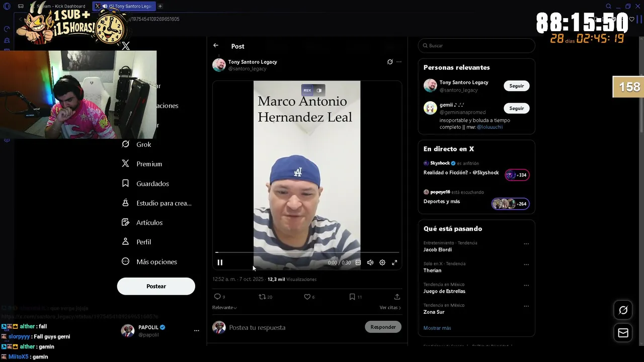Image resolution: width=644 pixels, height=362 pixels.
Task: Click the profile icon beside Perfil
Action: (126, 242)
